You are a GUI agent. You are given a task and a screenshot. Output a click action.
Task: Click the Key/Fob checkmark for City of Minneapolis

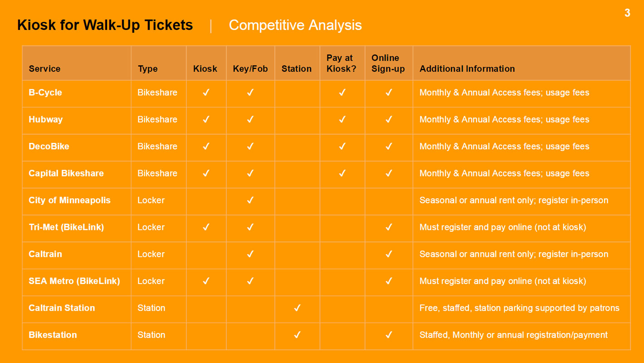point(250,200)
